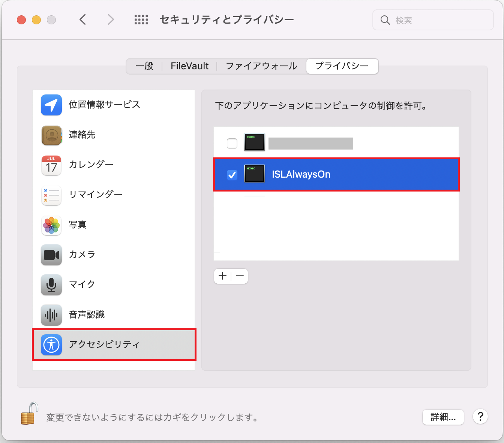The width and height of the screenshot is (504, 443).
Task: Select マイク in the privacy list
Action: coord(114,285)
